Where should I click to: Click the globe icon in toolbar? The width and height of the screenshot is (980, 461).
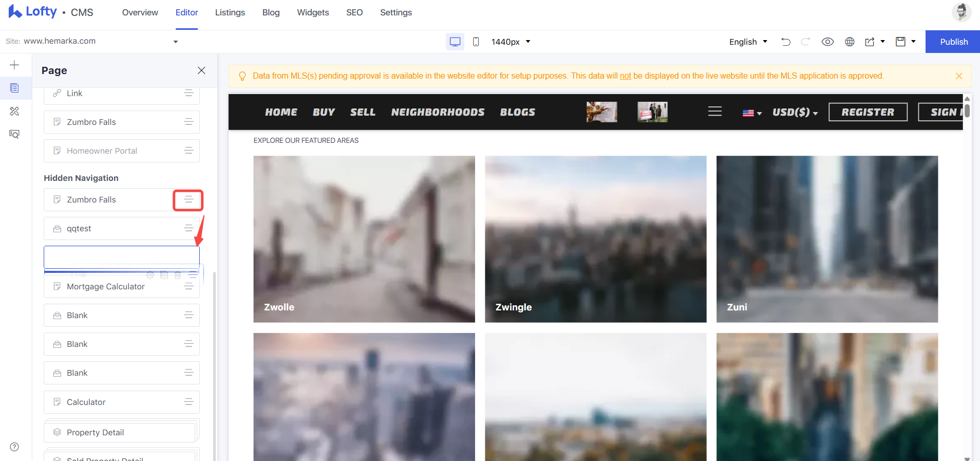point(850,42)
